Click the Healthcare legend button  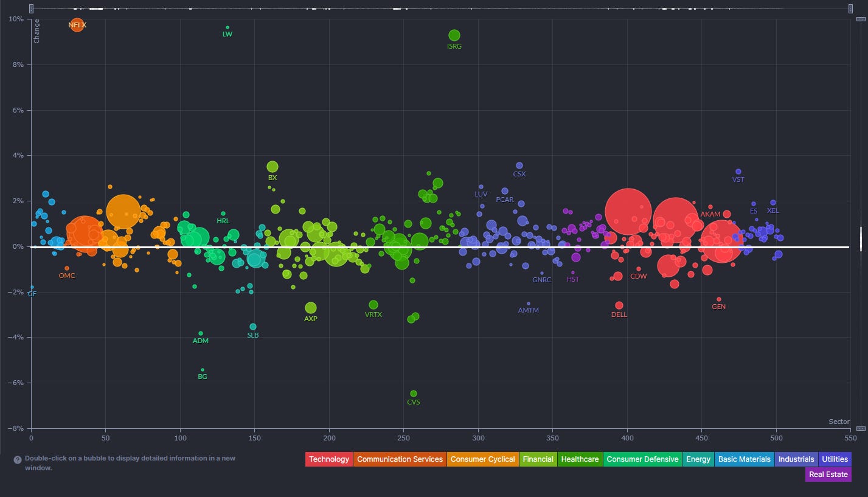580,459
